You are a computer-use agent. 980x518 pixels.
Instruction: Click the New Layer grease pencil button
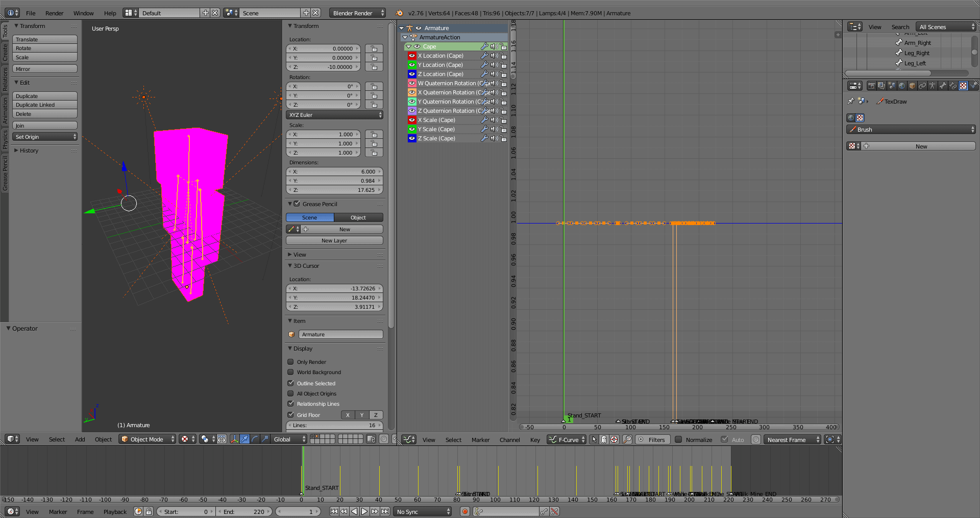(334, 240)
